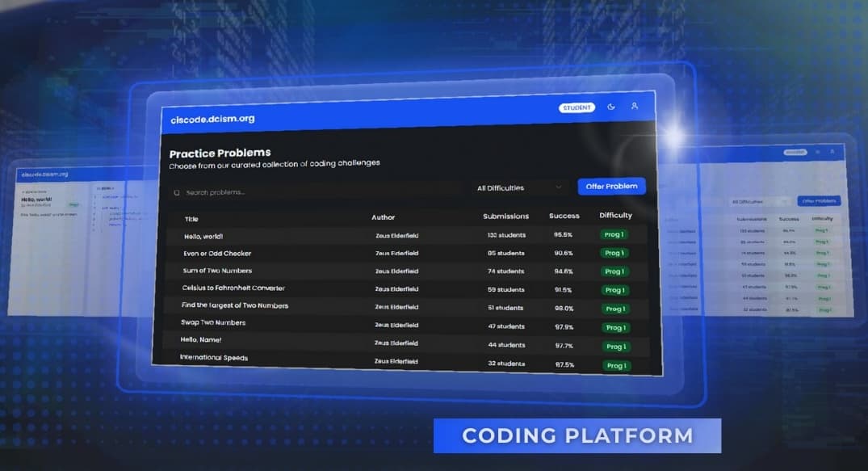The image size is (868, 471).
Task: Click the Success column header
Action: (x=564, y=216)
